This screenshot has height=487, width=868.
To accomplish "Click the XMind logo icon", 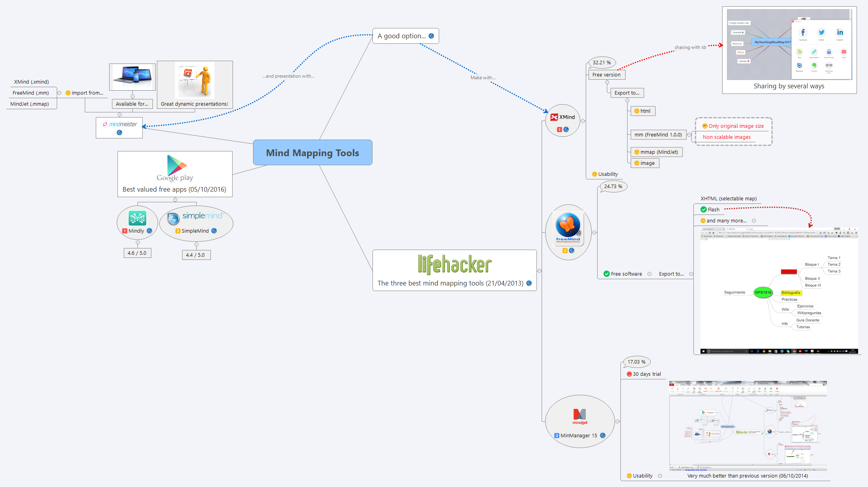I will tap(554, 117).
